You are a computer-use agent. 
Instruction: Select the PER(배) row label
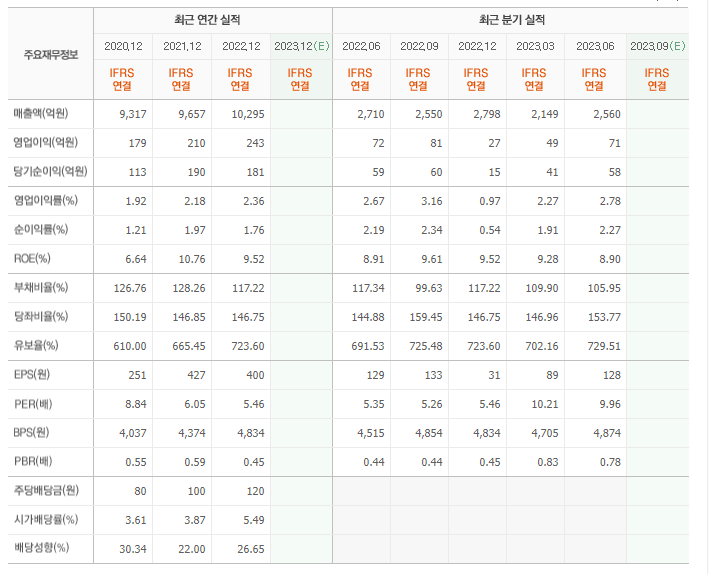[33, 403]
